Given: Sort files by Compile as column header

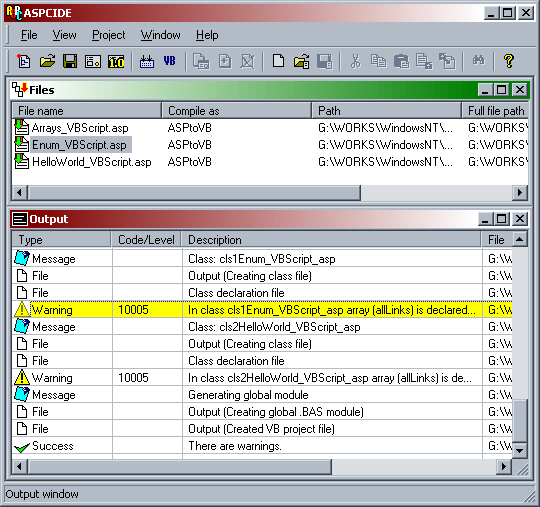Looking at the screenshot, I should [x=236, y=111].
